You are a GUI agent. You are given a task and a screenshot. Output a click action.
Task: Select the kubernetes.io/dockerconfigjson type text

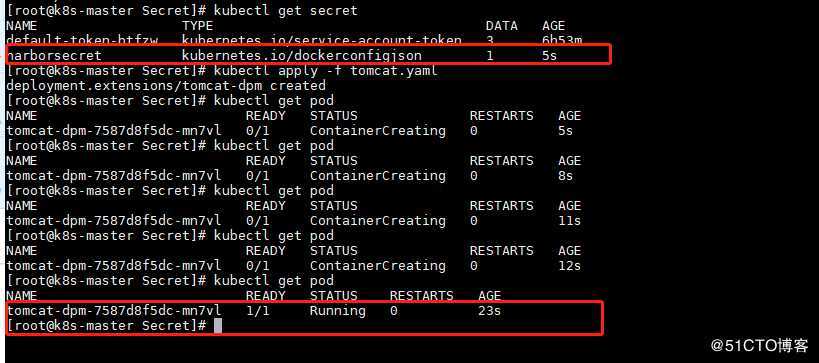[301, 55]
